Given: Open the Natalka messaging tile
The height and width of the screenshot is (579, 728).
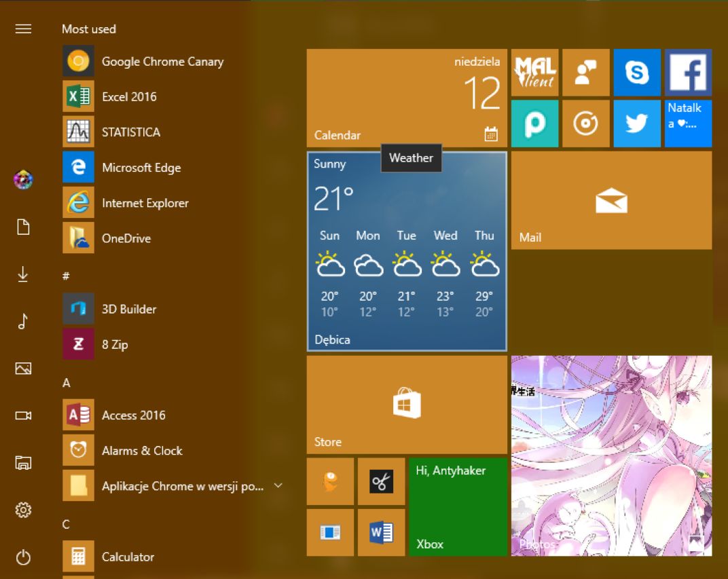Looking at the screenshot, I should (x=688, y=124).
